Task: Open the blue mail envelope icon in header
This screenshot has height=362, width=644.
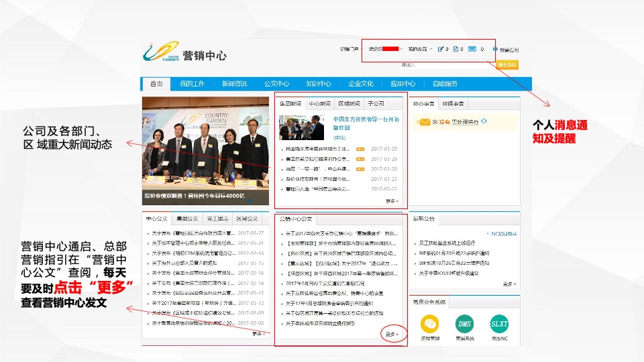Action: click(x=472, y=49)
